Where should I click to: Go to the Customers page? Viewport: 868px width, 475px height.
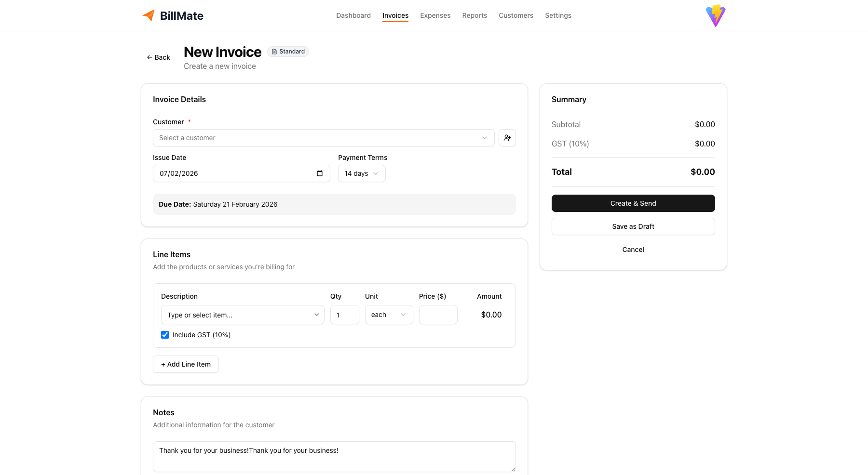click(x=516, y=15)
